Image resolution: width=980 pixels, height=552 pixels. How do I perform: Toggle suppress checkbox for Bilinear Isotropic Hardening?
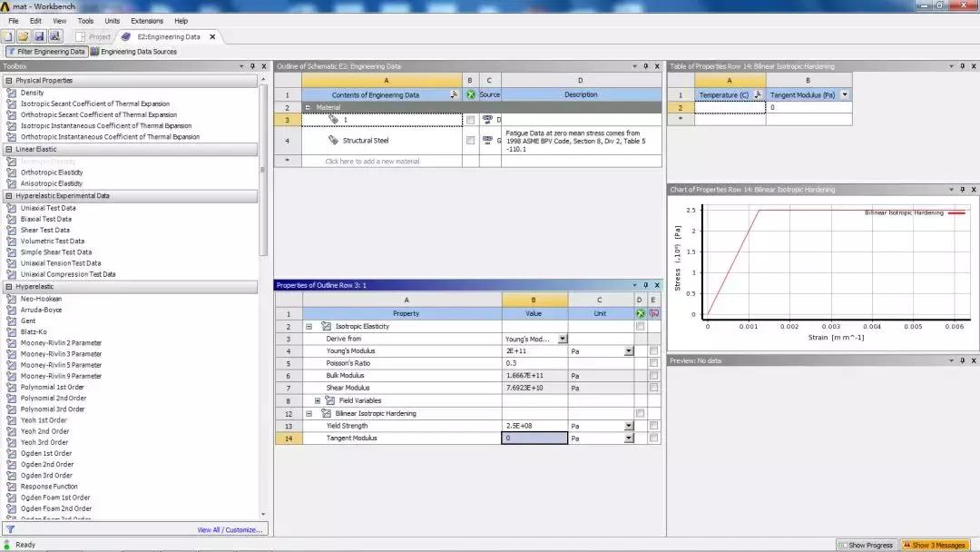(x=640, y=413)
